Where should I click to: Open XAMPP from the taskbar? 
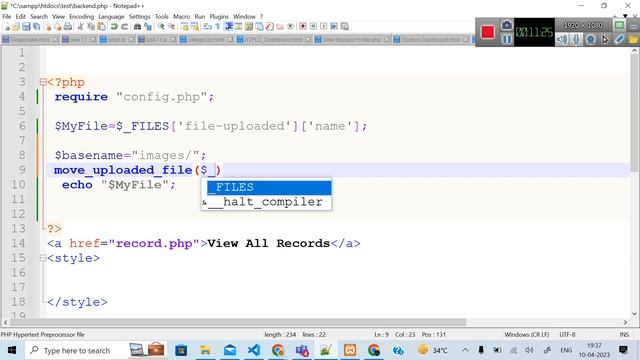pos(350,350)
